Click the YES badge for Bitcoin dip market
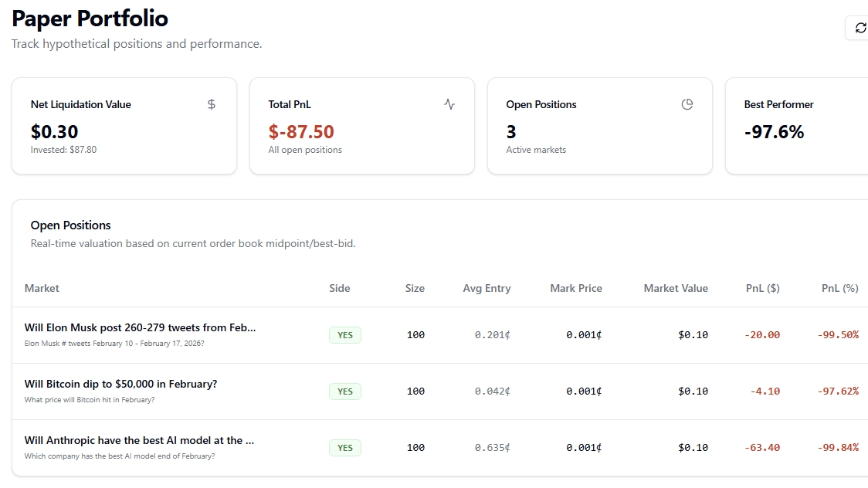Screen dimensions: 868x488 pyautogui.click(x=344, y=391)
